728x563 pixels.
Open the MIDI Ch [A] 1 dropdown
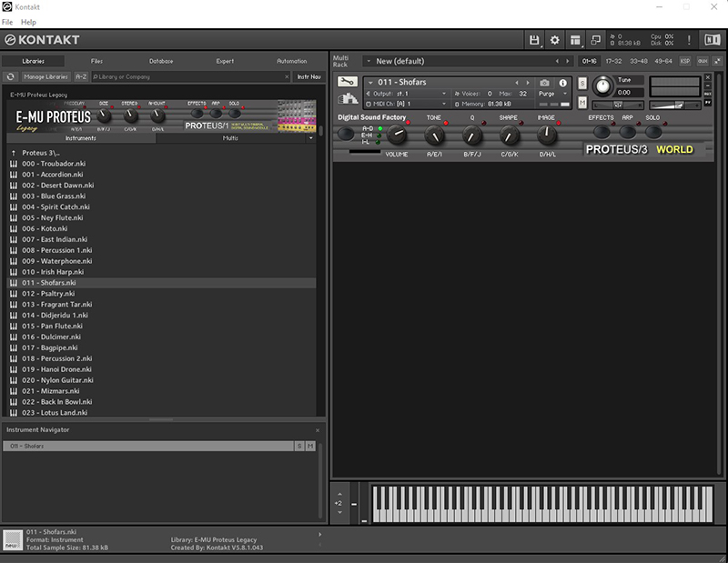406,104
